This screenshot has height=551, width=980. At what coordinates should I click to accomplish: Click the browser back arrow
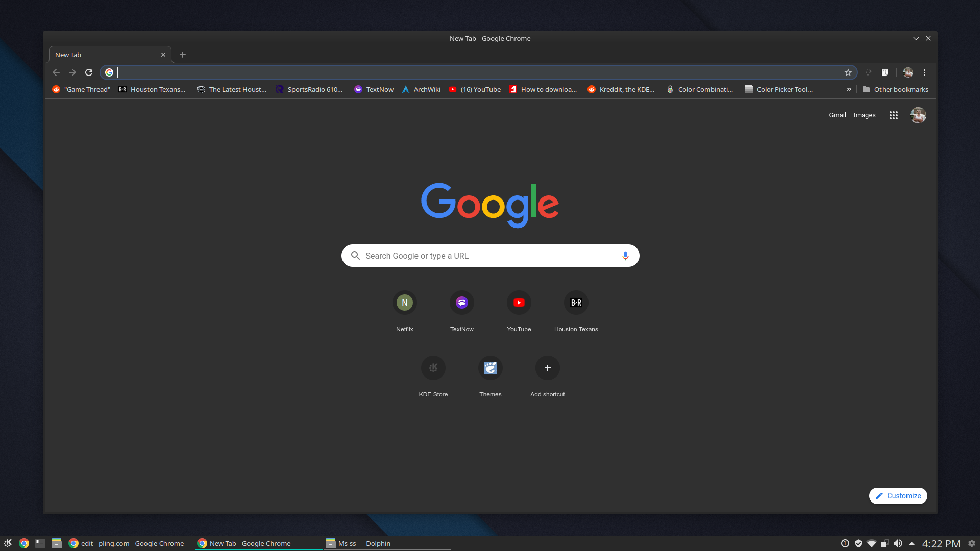click(56, 72)
